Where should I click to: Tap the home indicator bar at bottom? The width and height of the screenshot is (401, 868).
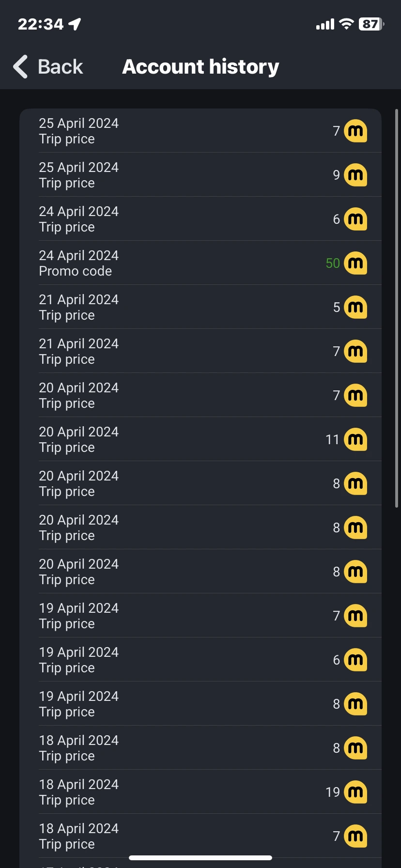(200, 858)
